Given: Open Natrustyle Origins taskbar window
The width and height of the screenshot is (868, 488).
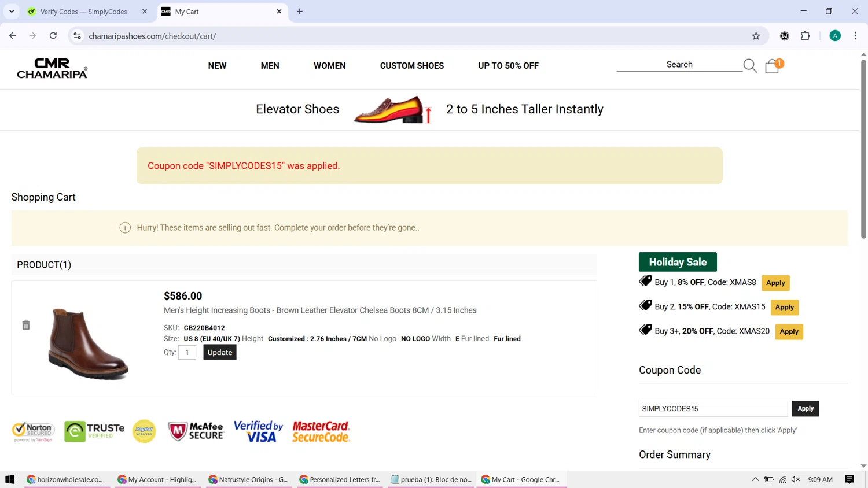Looking at the screenshot, I should (x=248, y=479).
